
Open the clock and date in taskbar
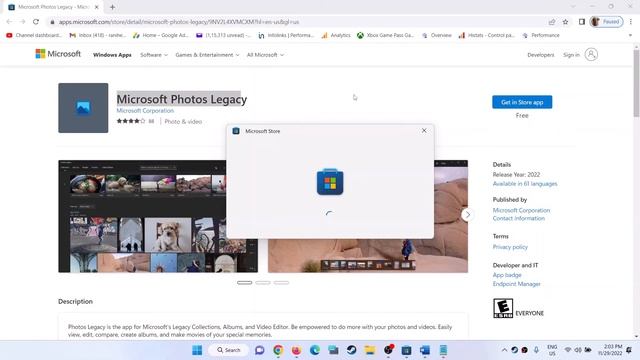pos(610,350)
